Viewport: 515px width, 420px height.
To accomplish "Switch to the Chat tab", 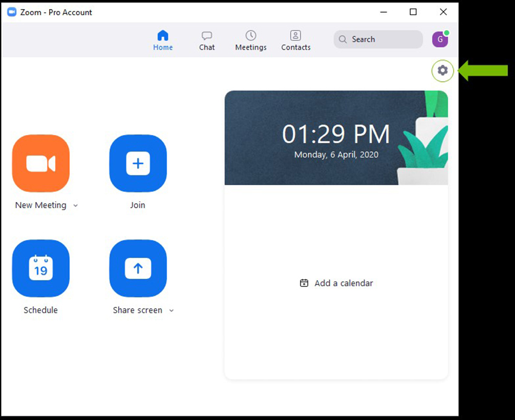I will (207, 41).
